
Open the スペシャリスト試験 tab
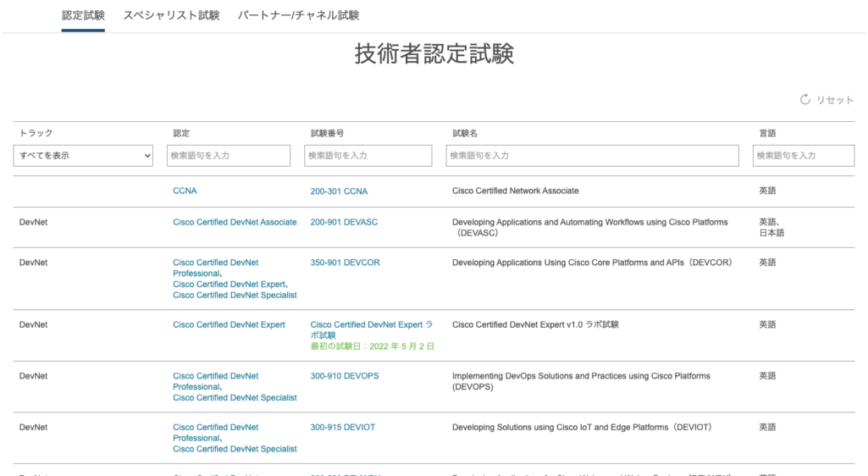pyautogui.click(x=171, y=15)
